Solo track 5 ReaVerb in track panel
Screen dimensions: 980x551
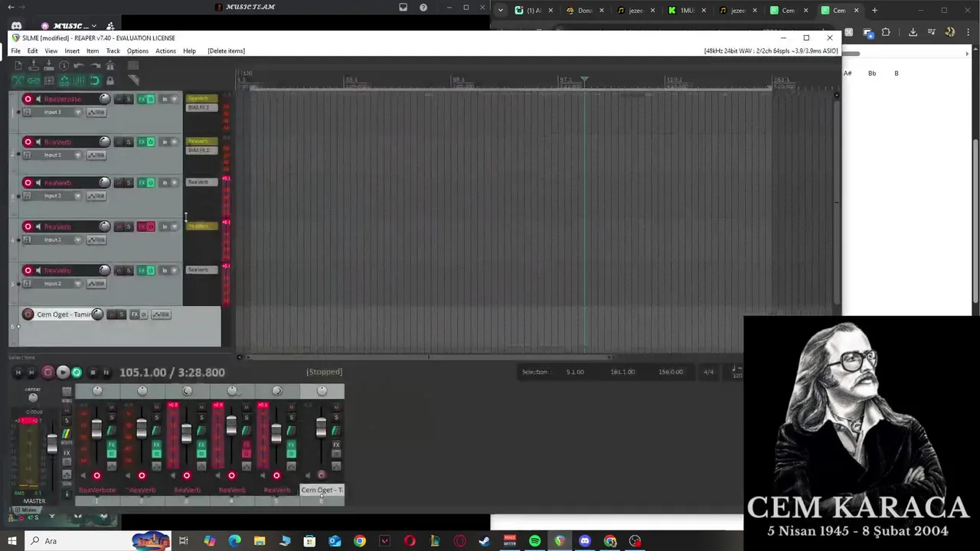coord(129,270)
